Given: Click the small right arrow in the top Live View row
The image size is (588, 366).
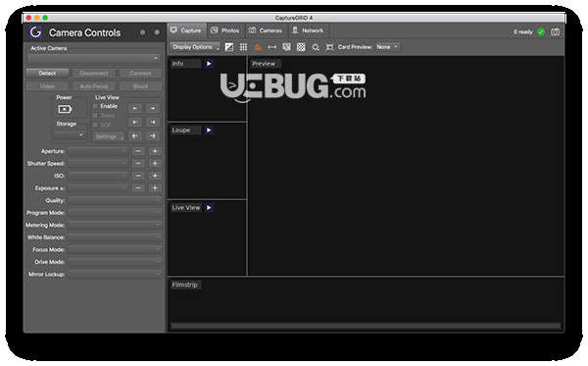Looking at the screenshot, I should click(x=153, y=109).
